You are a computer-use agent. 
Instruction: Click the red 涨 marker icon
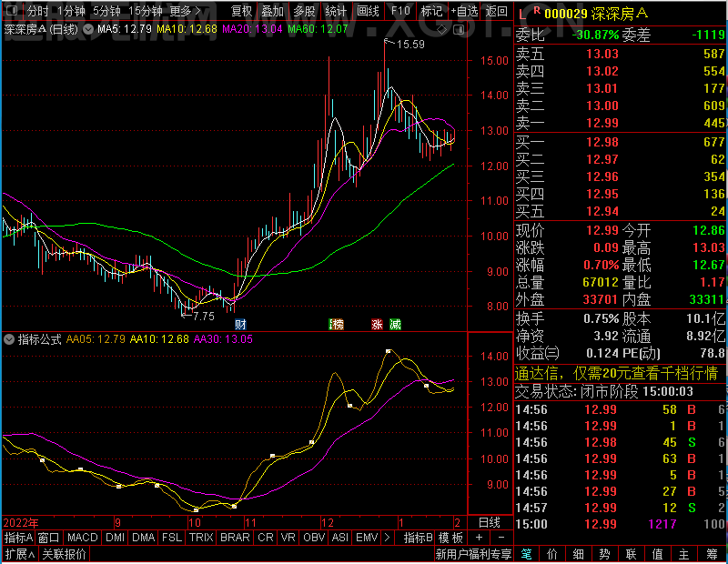377,324
